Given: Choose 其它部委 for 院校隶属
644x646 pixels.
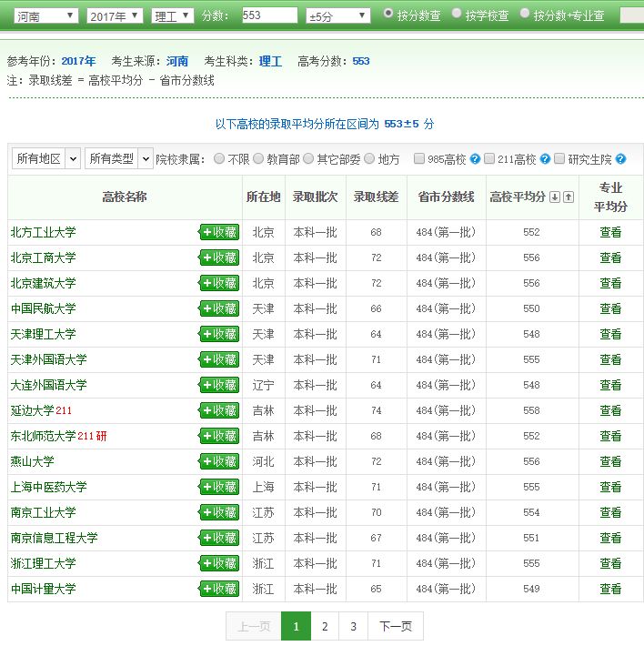Looking at the screenshot, I should click(x=308, y=158).
